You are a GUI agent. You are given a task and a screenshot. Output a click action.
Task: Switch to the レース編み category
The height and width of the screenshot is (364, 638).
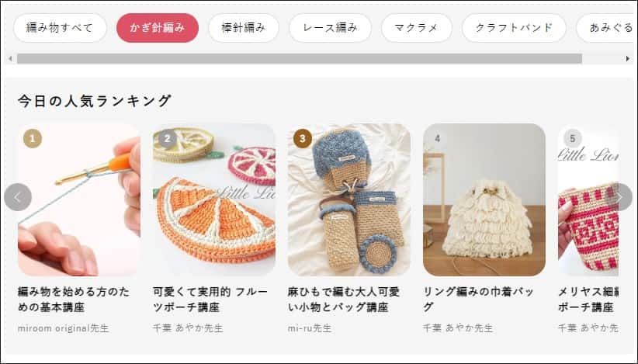tap(330, 28)
